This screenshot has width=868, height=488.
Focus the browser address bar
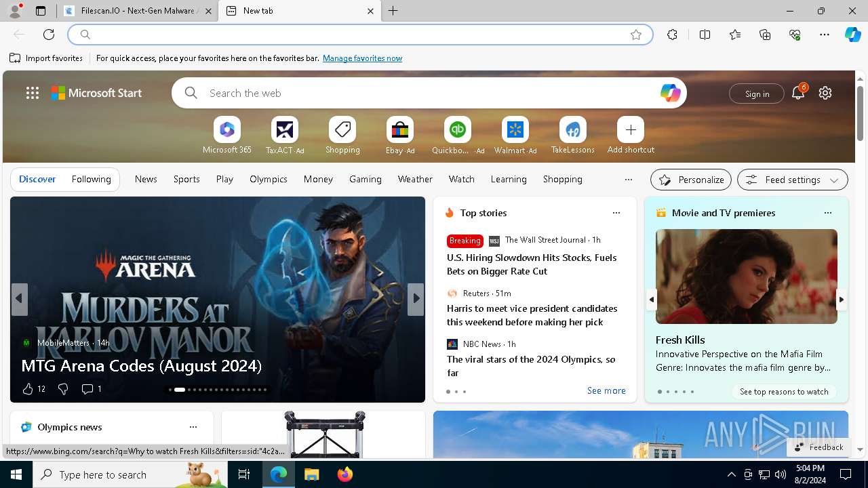(360, 35)
